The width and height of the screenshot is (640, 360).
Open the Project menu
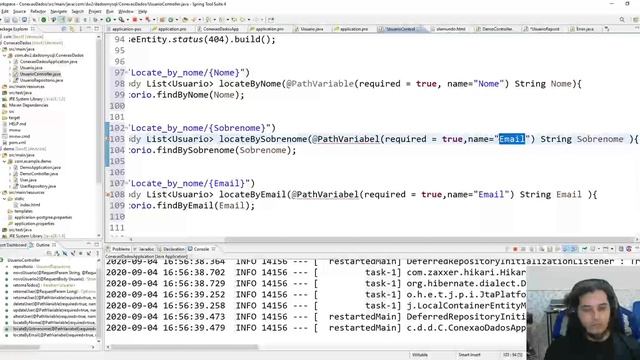(95, 11)
